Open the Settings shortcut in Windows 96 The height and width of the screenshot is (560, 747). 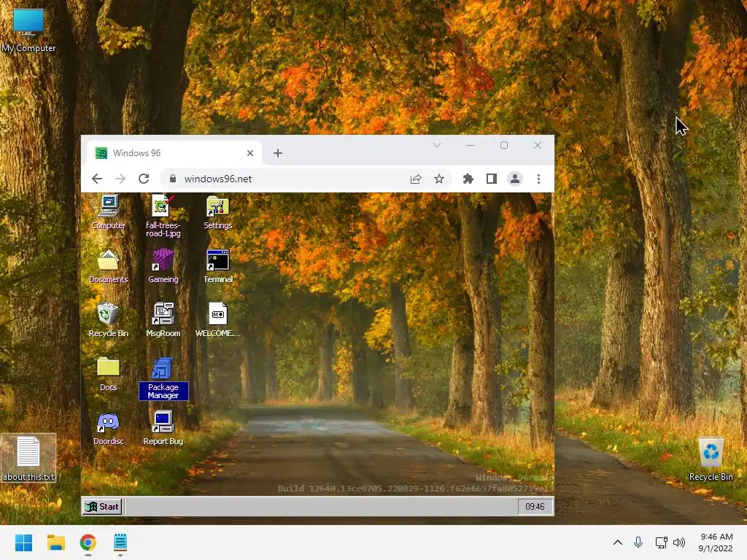coord(217,212)
